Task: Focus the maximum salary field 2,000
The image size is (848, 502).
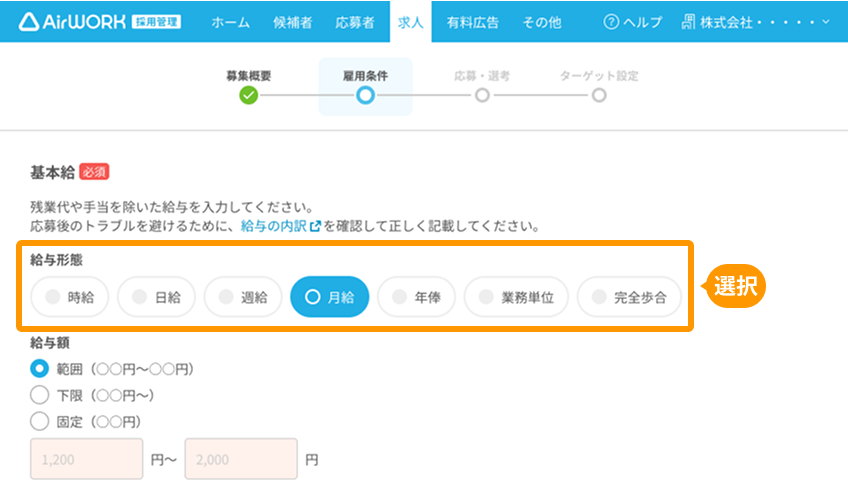Action: click(241, 459)
